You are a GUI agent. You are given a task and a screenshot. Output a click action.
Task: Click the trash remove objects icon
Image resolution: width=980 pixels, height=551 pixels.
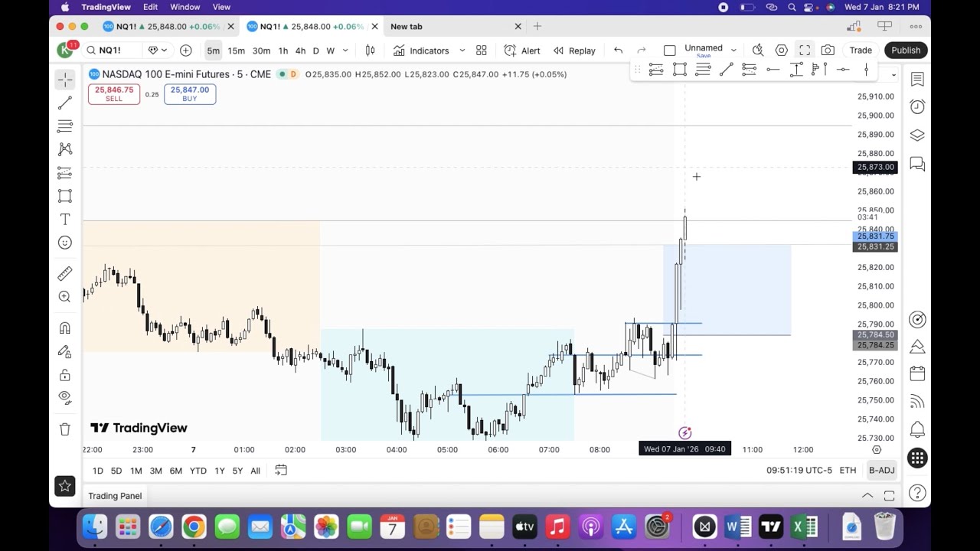click(65, 429)
